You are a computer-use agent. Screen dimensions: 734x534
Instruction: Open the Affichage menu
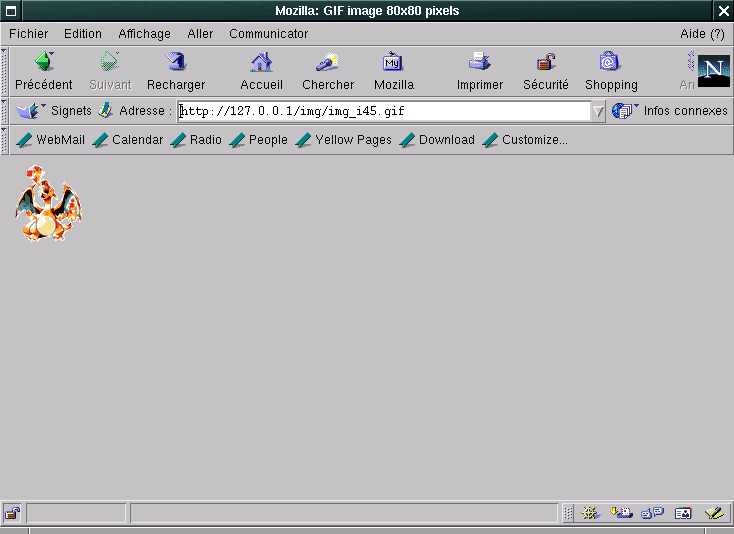click(144, 33)
